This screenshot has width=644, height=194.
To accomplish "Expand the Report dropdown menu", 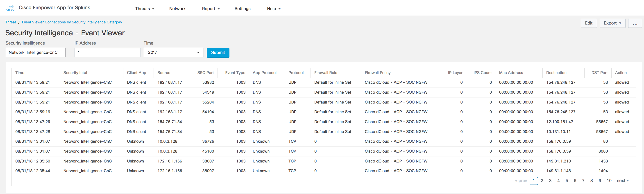I will (x=211, y=9).
